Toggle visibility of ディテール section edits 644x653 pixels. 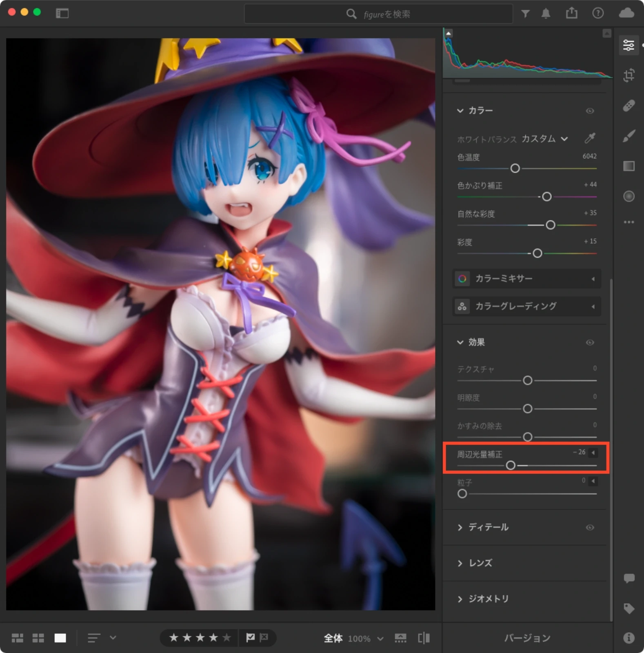pos(590,528)
